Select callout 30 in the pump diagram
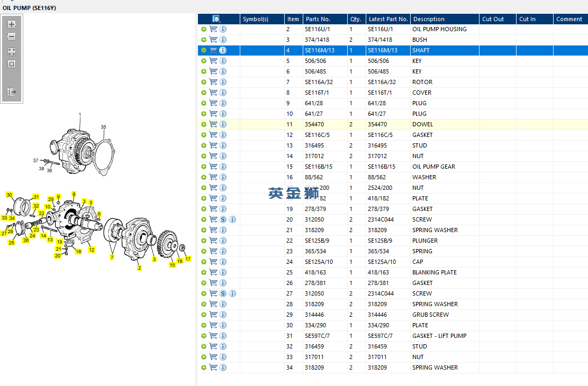Screen dimensions: 588x386 tap(10, 195)
